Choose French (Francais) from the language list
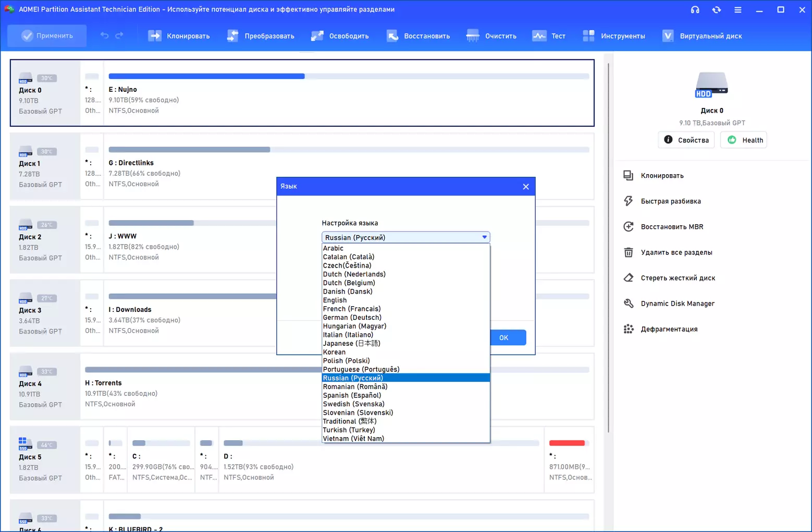Image resolution: width=812 pixels, height=532 pixels. [x=406, y=309]
